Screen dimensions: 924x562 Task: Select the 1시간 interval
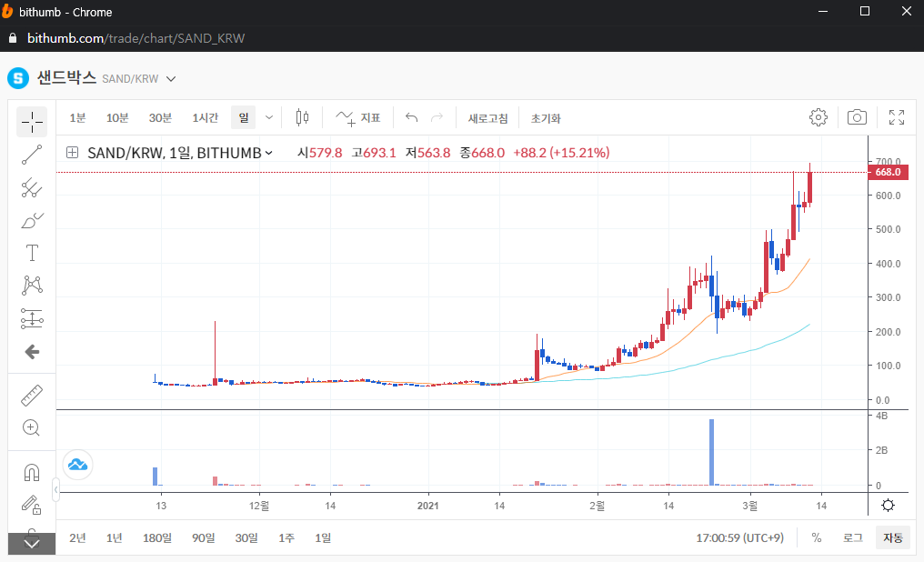coord(205,118)
